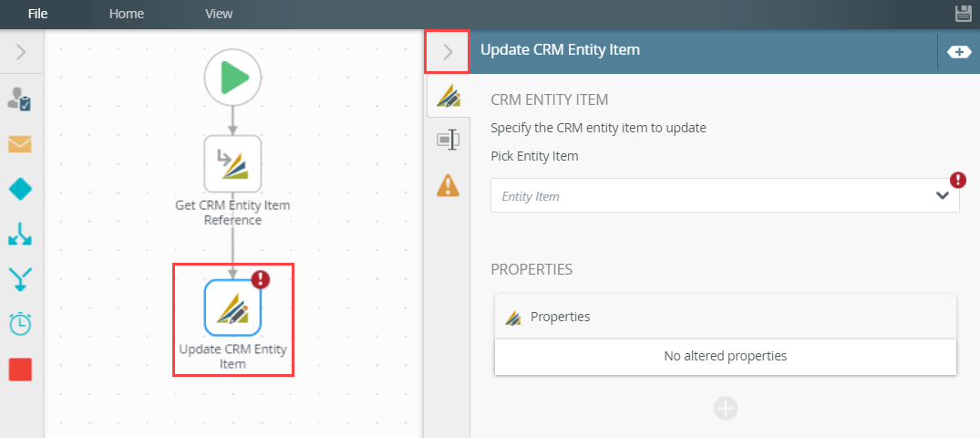The image size is (980, 438).
Task: Expand the left toolbox panel
Action: 21,52
